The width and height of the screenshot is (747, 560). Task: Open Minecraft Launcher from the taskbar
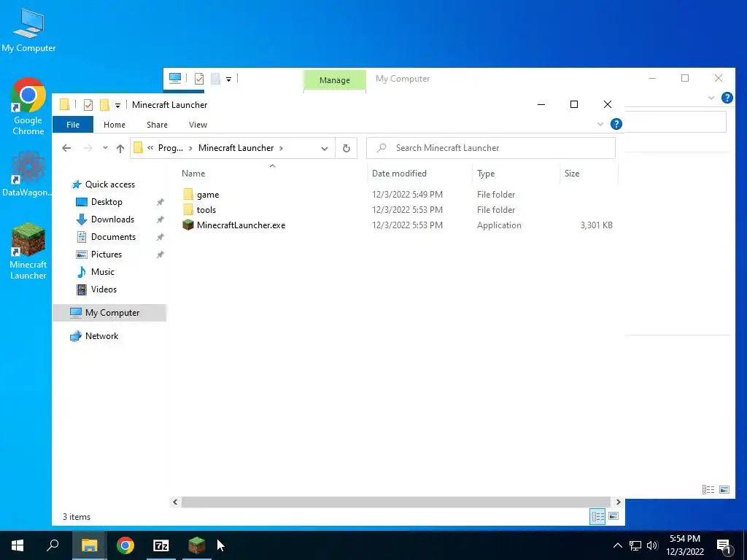tap(197, 545)
